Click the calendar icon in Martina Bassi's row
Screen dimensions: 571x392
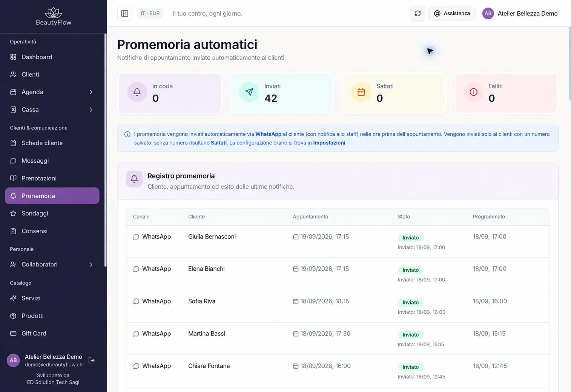tap(296, 334)
